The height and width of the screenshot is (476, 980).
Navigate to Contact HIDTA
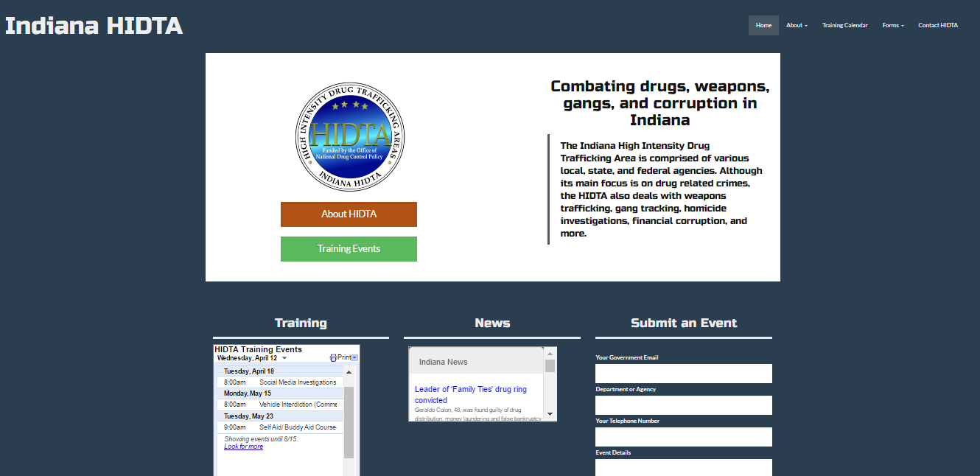click(938, 25)
